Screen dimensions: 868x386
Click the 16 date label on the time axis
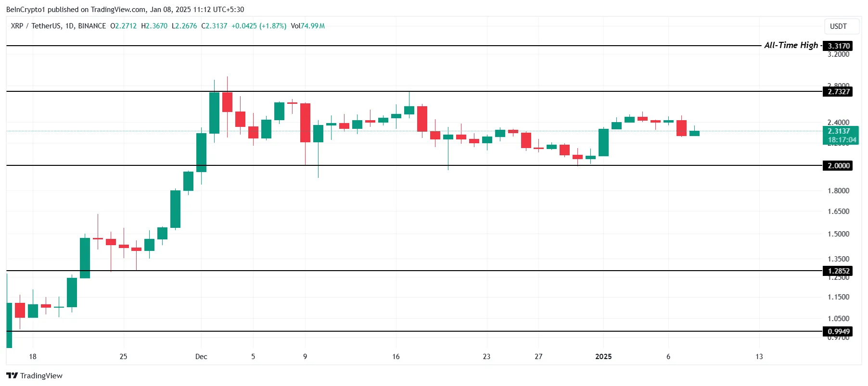click(396, 357)
